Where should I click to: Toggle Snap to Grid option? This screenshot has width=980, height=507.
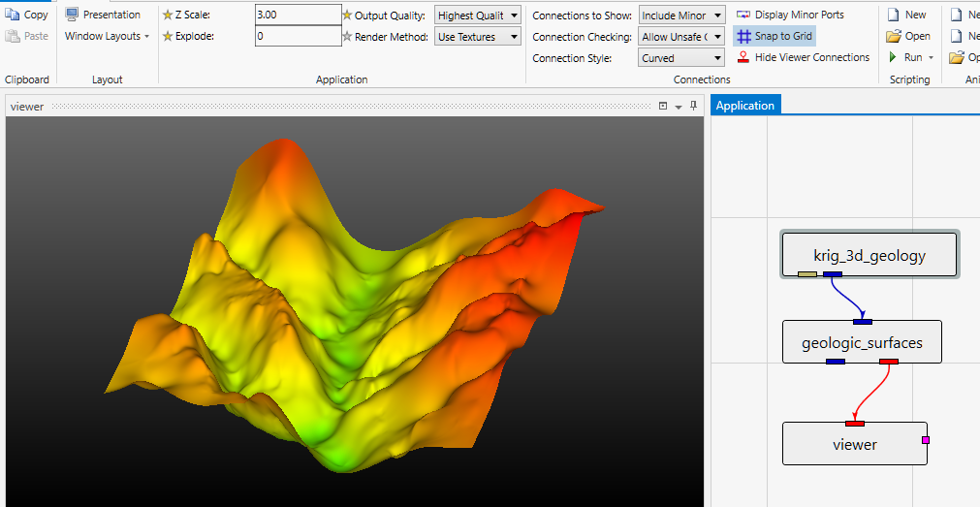774,36
